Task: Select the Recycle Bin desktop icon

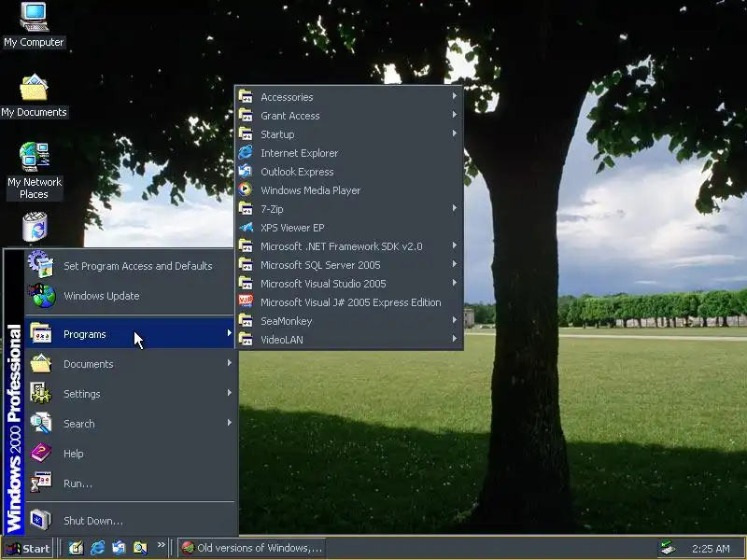Action: click(35, 227)
